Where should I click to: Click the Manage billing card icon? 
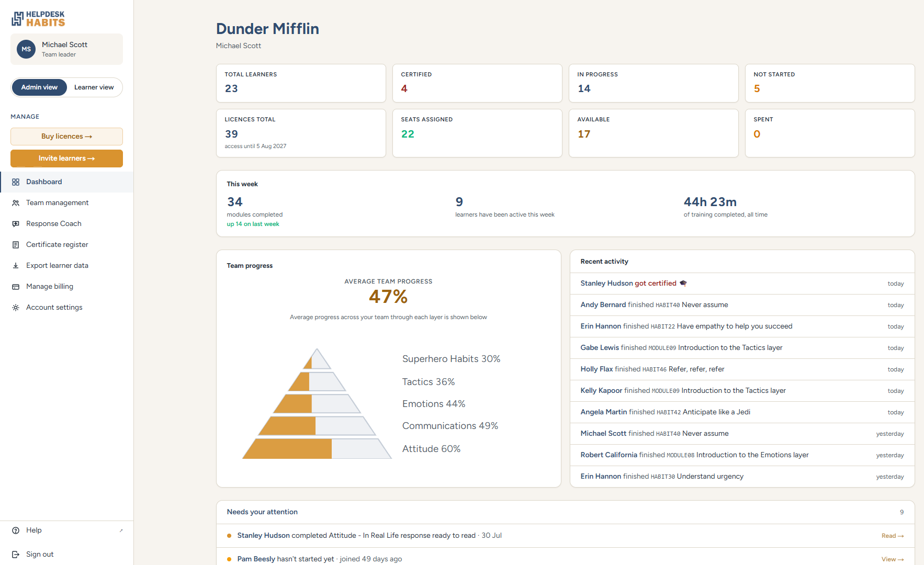pos(16,287)
